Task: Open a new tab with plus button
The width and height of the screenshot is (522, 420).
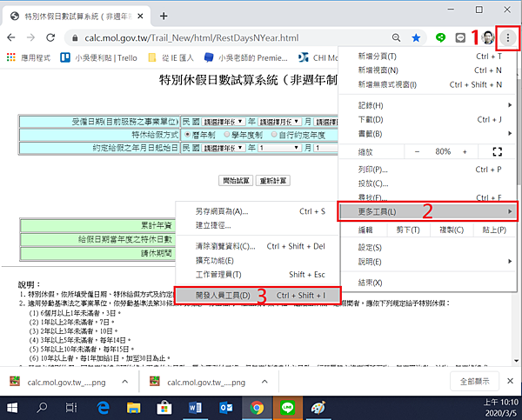Action: (164, 16)
